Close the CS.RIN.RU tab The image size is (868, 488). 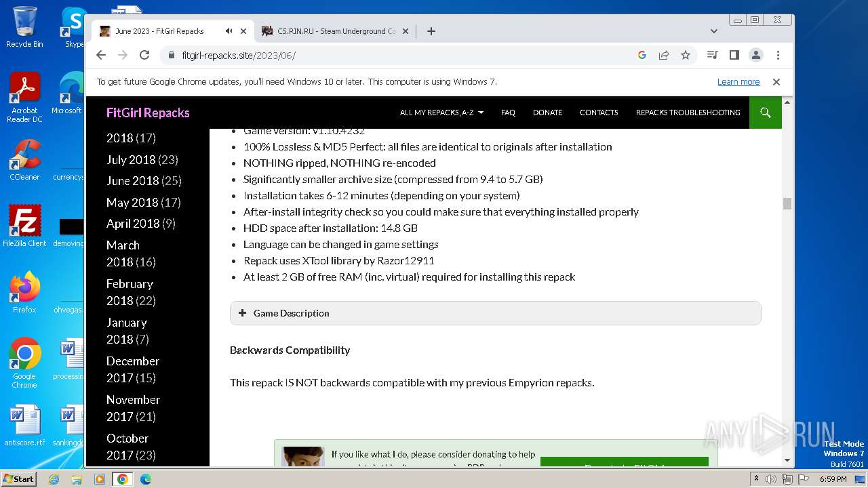click(x=406, y=31)
